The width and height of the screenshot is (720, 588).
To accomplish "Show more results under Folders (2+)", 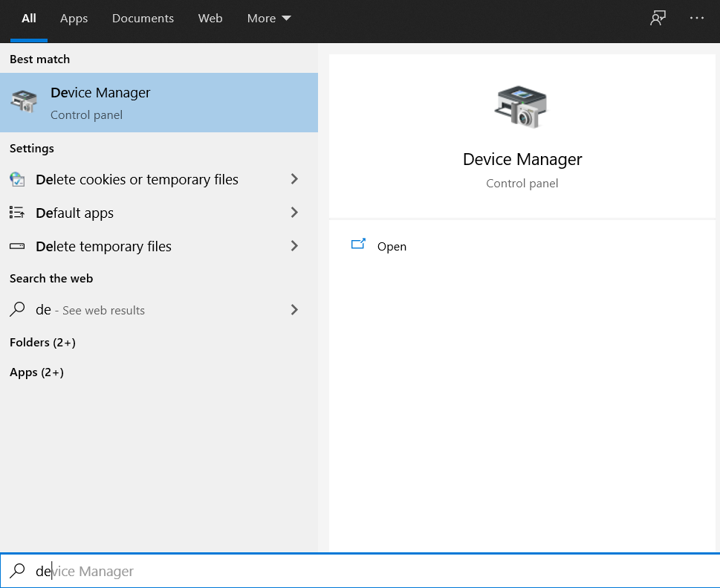I will [x=42, y=343].
